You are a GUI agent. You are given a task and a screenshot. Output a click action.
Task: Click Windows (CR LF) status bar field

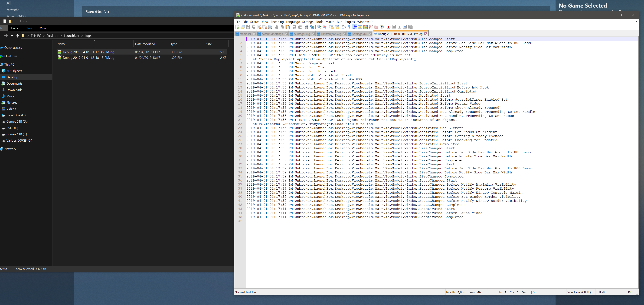point(579,292)
